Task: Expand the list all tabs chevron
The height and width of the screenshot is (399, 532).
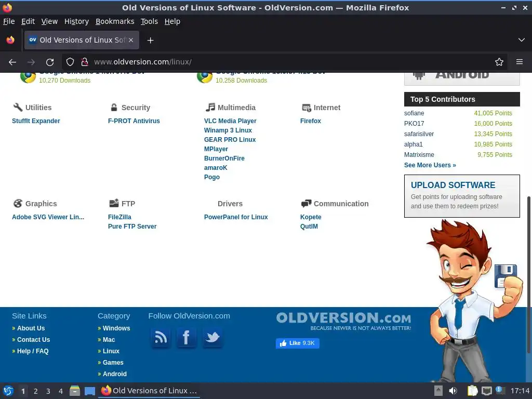Action: coord(522,40)
